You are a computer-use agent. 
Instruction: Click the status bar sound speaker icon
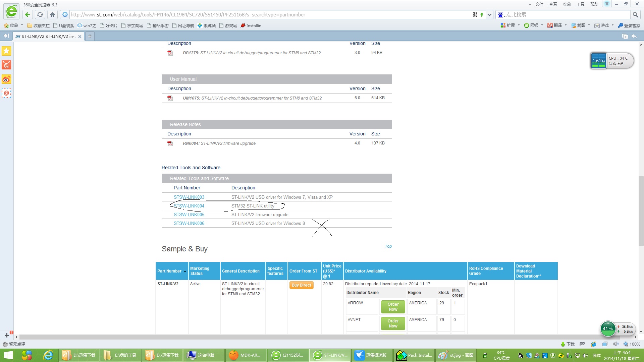tap(615, 344)
